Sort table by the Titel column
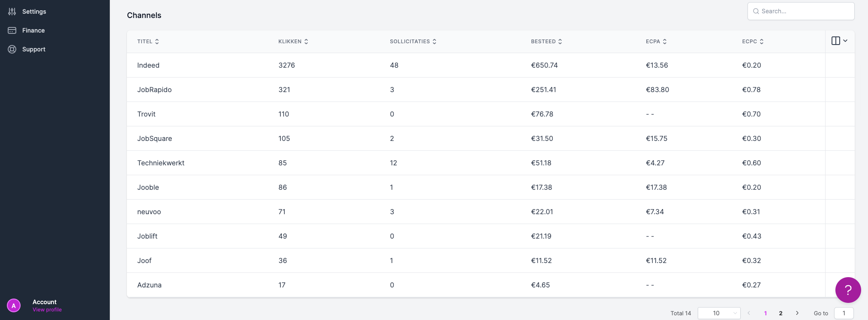 148,42
